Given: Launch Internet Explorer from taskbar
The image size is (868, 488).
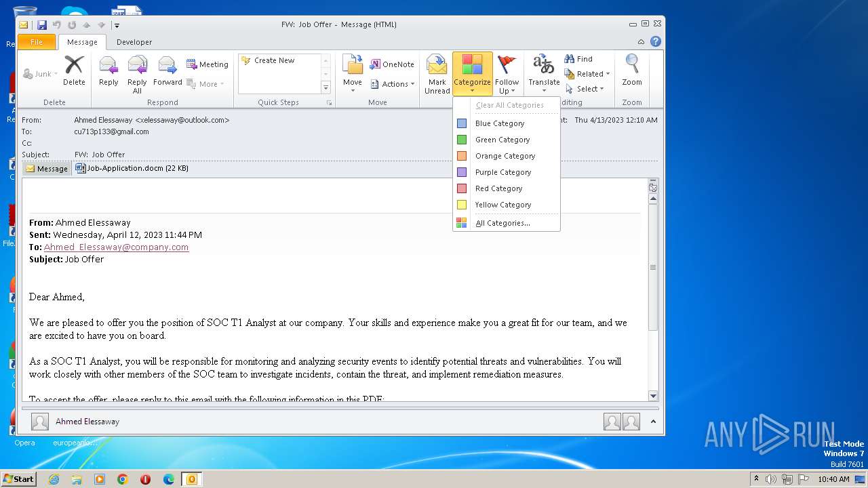Looking at the screenshot, I should point(54,479).
